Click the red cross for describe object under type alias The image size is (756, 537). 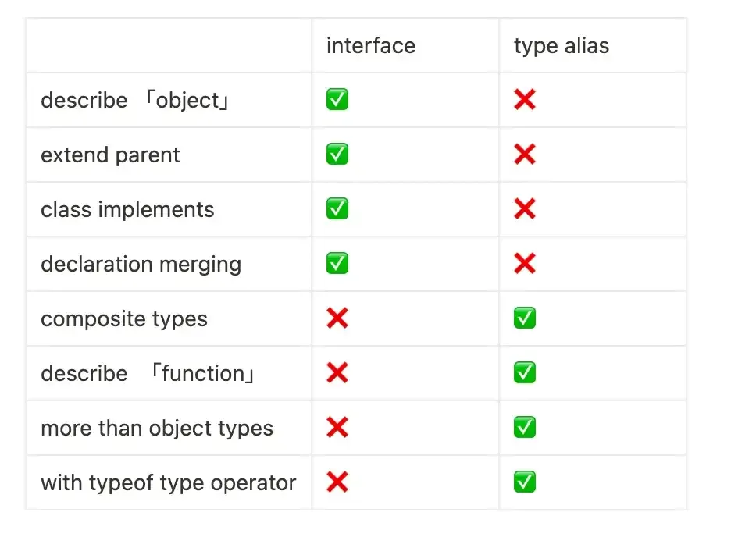click(x=525, y=100)
